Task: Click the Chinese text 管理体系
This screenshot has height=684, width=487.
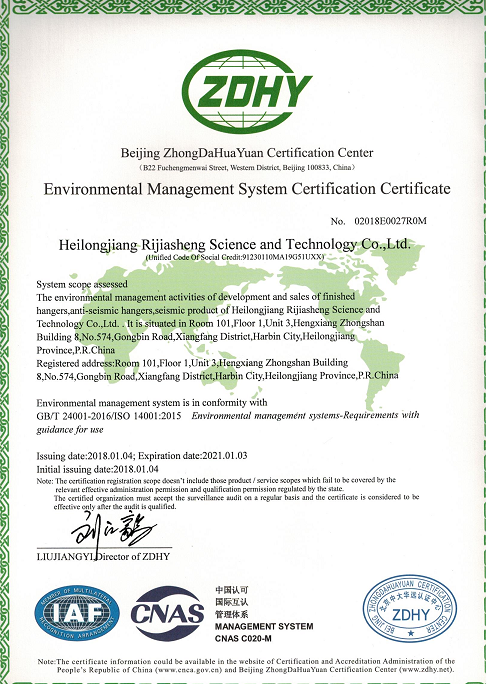Action: [232, 615]
